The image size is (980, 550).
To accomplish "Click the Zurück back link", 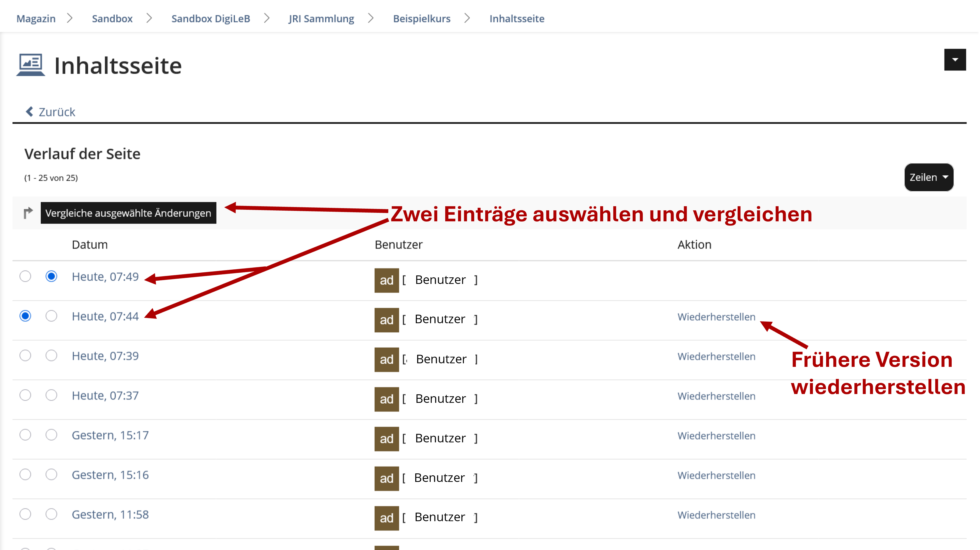I will pos(57,112).
